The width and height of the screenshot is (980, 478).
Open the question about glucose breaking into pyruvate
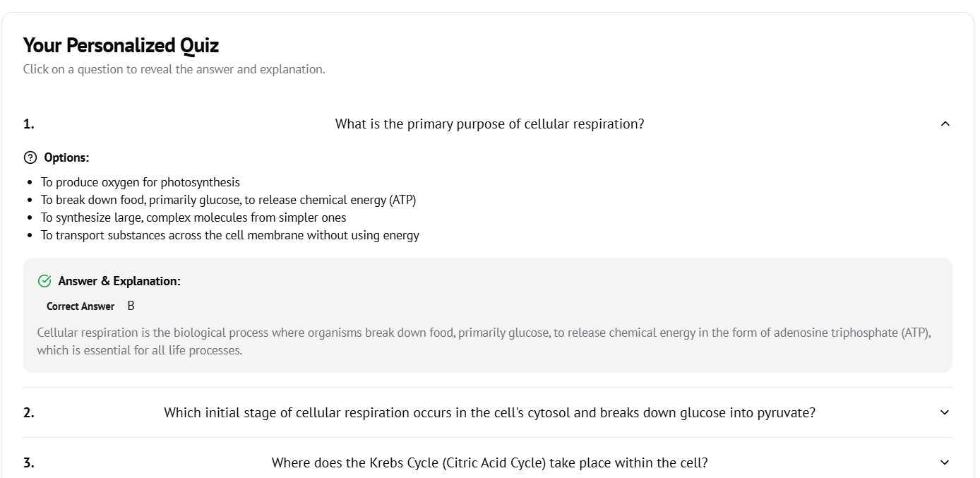[489, 412]
